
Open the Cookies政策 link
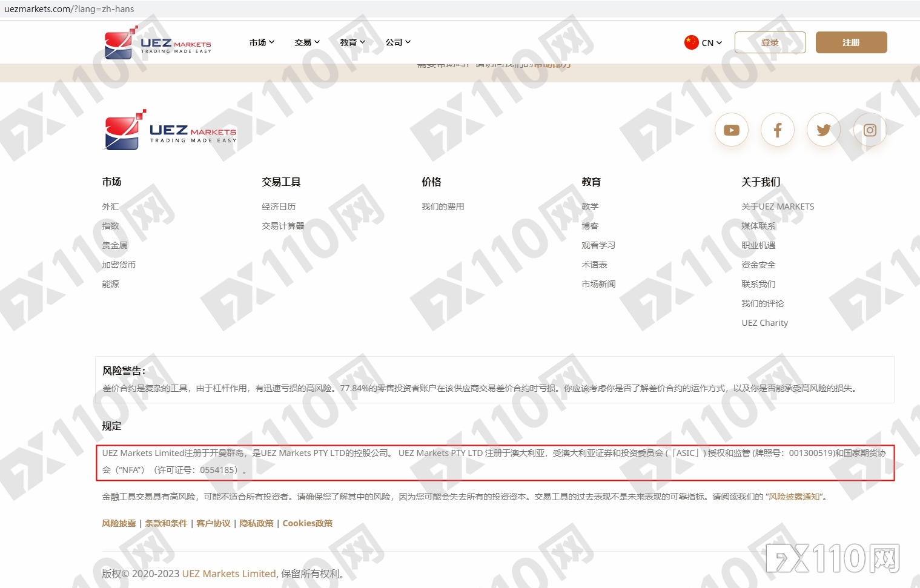coord(307,523)
